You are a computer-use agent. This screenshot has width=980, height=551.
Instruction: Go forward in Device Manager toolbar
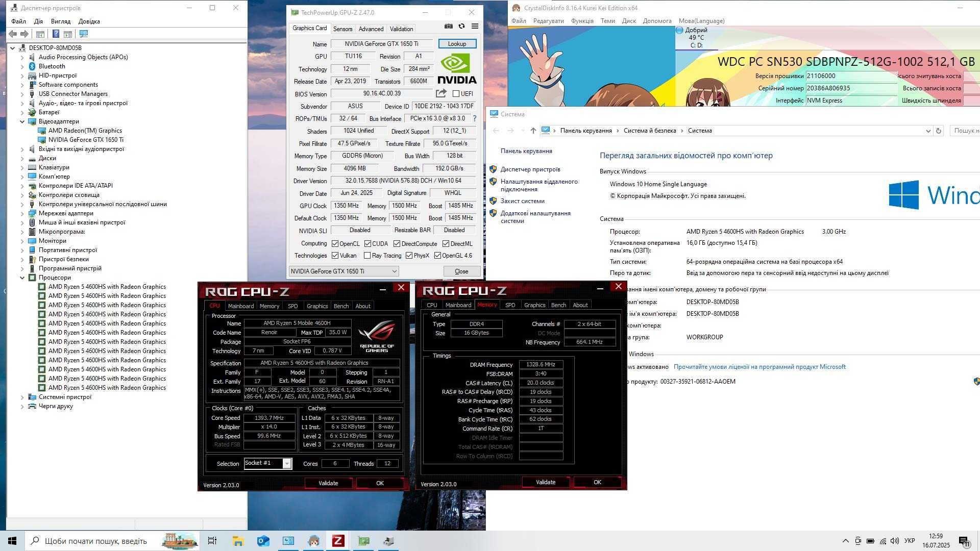tap(24, 34)
